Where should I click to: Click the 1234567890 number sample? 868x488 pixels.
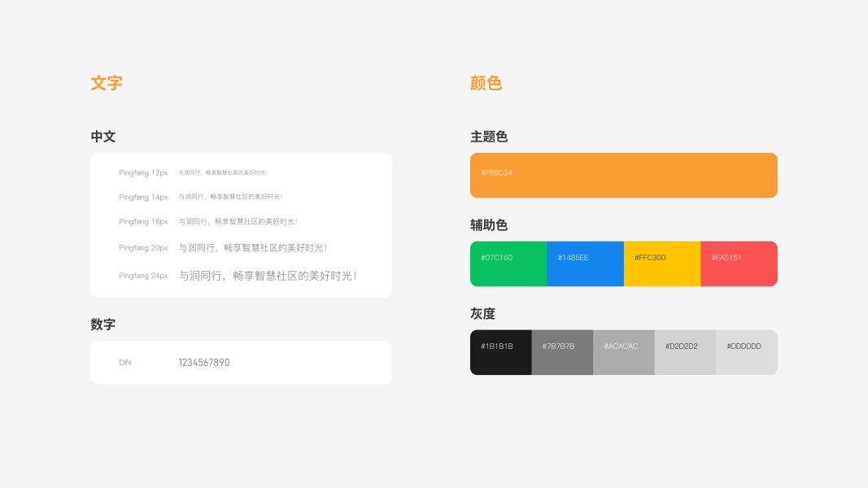pyautogui.click(x=203, y=363)
